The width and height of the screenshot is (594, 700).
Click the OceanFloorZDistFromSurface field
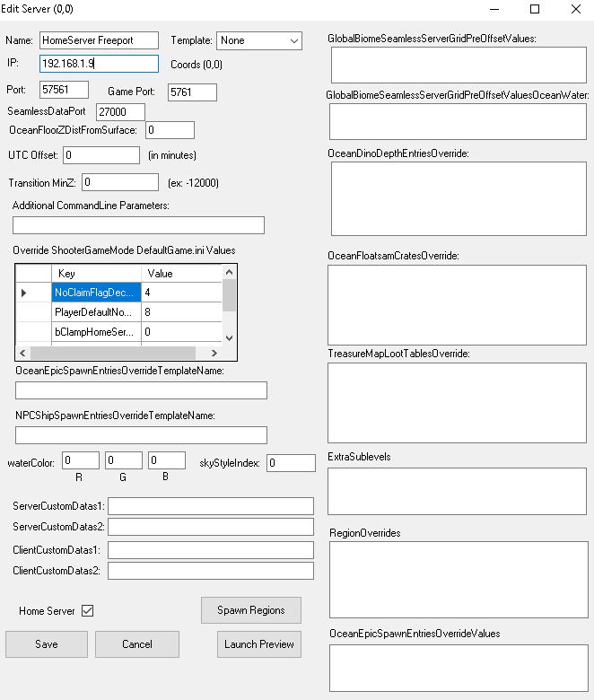[170, 130]
